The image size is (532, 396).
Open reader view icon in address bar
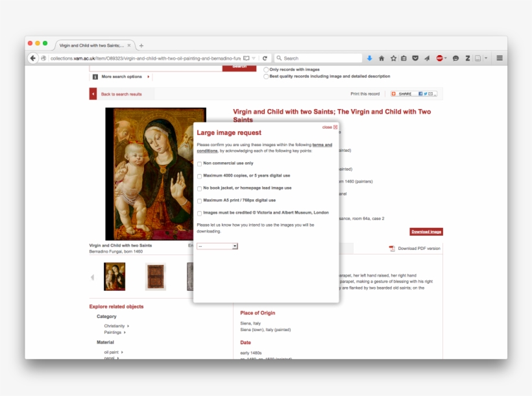(247, 58)
